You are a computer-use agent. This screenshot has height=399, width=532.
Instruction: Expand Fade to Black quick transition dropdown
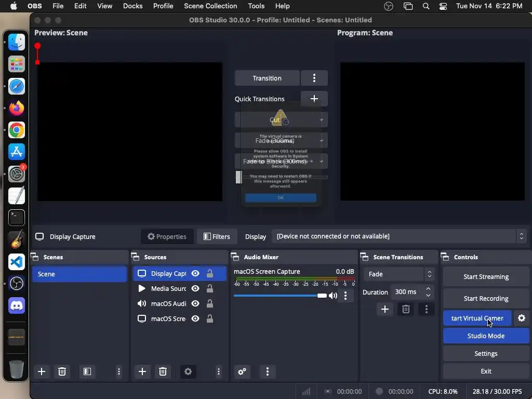pos(321,161)
